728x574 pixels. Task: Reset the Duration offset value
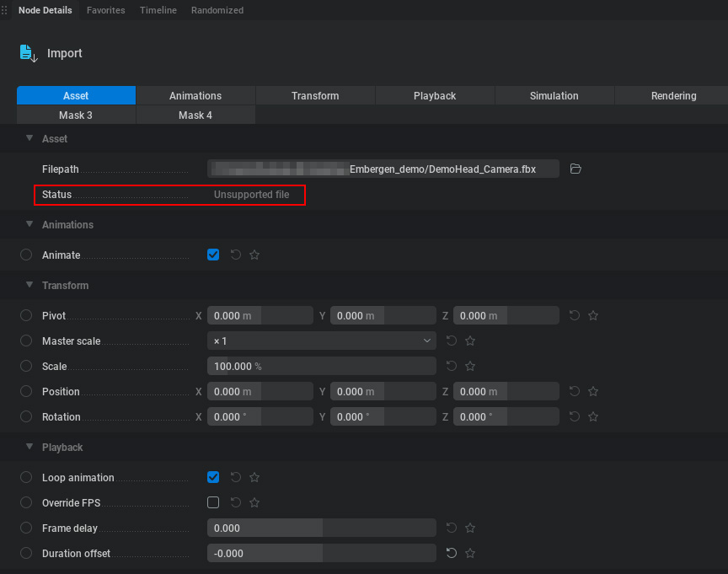[x=452, y=553]
